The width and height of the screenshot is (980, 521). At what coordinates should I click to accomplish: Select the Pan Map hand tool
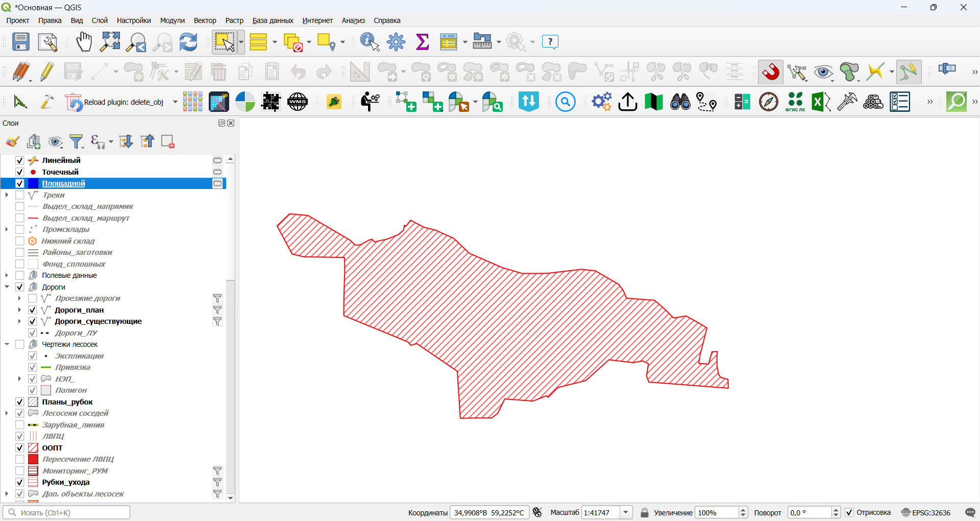(x=84, y=42)
